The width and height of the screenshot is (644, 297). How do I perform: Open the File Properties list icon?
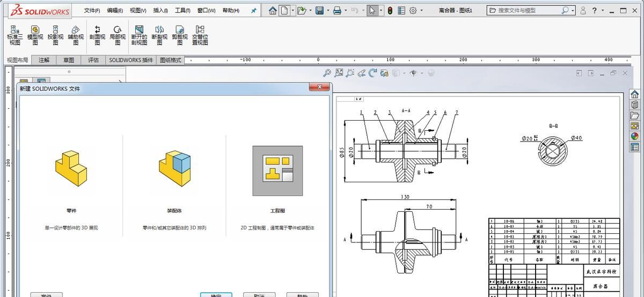(x=401, y=10)
